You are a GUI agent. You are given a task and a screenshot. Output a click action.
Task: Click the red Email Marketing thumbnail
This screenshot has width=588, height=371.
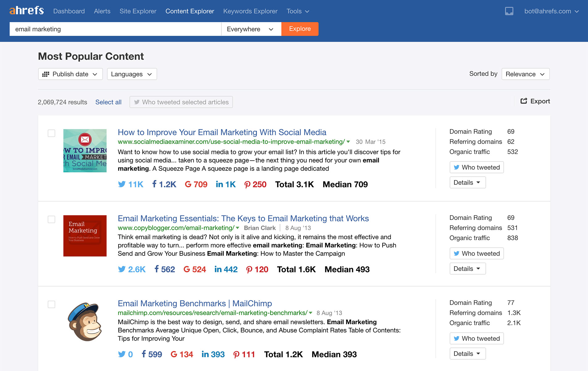click(85, 236)
